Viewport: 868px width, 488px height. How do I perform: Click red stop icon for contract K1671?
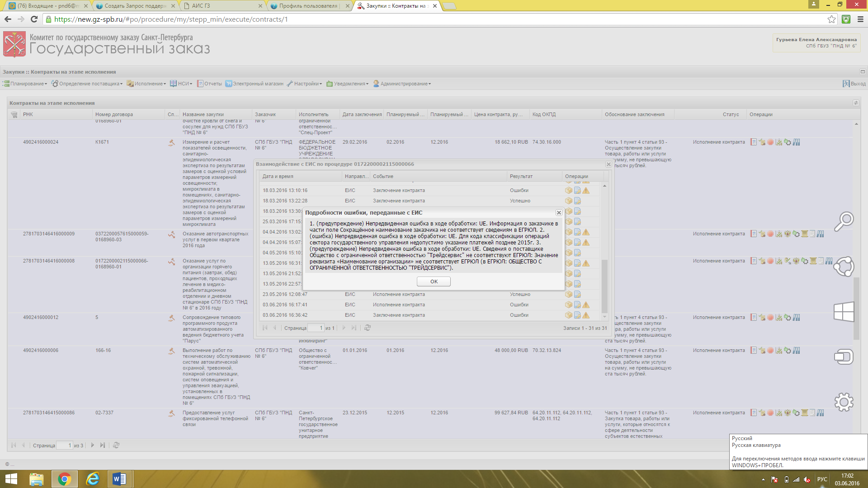[770, 142]
